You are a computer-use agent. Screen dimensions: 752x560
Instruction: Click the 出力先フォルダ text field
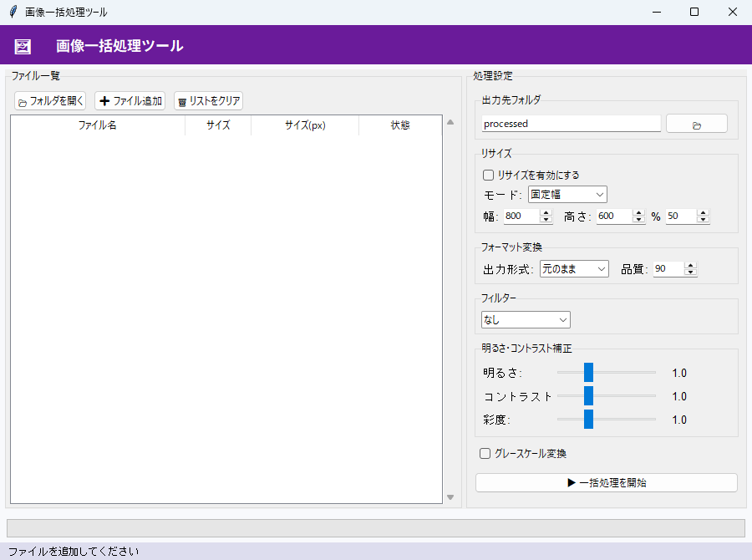tap(572, 124)
